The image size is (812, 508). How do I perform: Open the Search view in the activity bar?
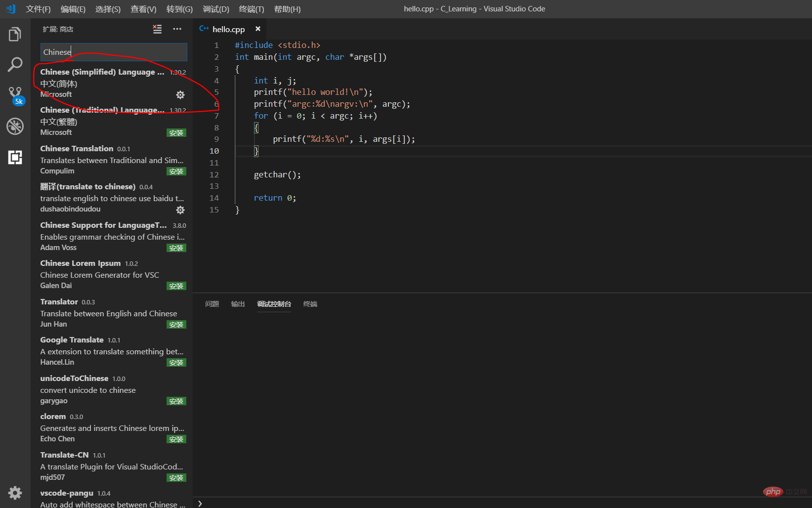[15, 64]
